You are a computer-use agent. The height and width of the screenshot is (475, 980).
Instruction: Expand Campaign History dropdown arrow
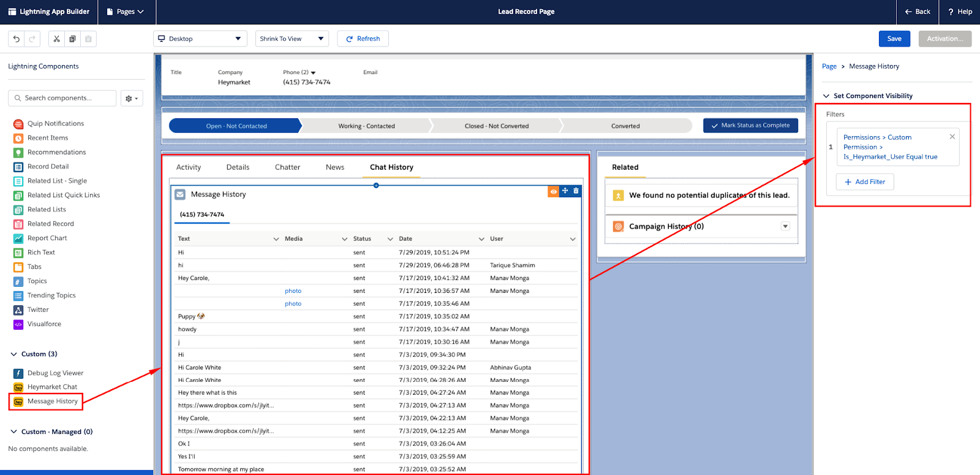pyautogui.click(x=785, y=226)
